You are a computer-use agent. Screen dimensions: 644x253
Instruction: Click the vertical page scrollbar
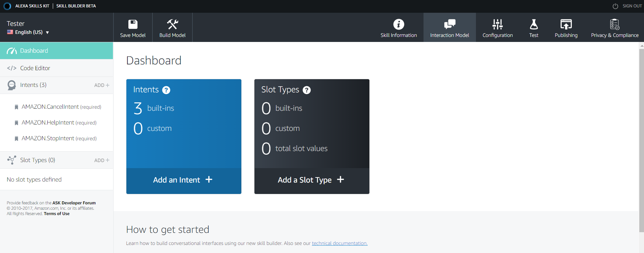pos(641,141)
